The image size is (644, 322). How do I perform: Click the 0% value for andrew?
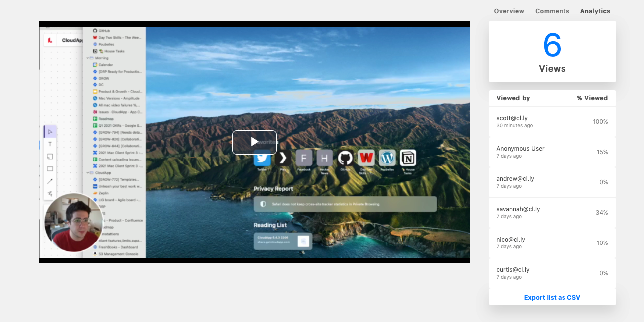(x=604, y=182)
